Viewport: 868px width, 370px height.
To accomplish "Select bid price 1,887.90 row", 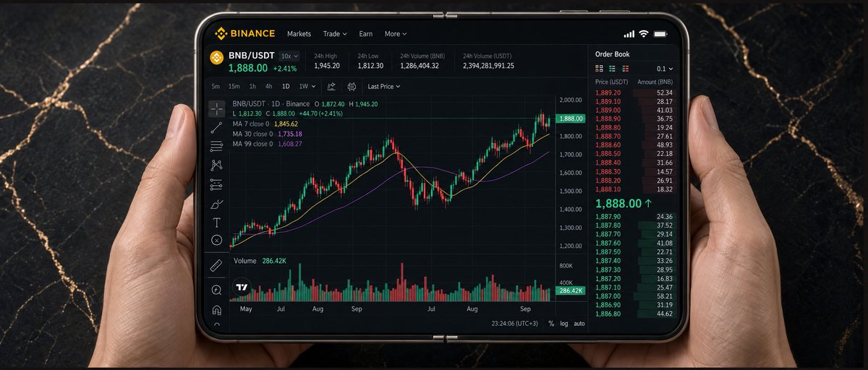I will [x=634, y=216].
